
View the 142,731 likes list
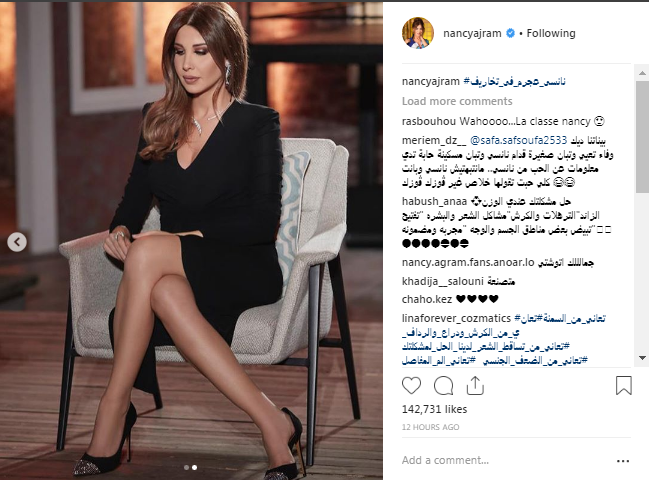(434, 409)
